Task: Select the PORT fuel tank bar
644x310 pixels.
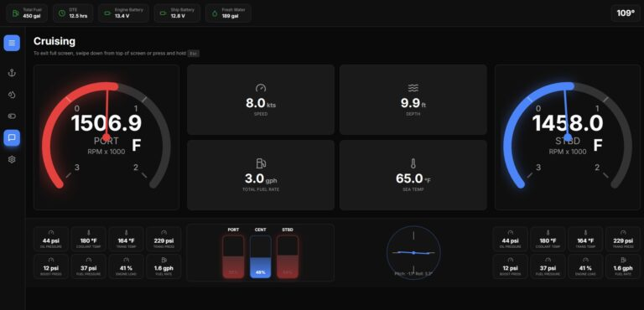Action: point(233,256)
